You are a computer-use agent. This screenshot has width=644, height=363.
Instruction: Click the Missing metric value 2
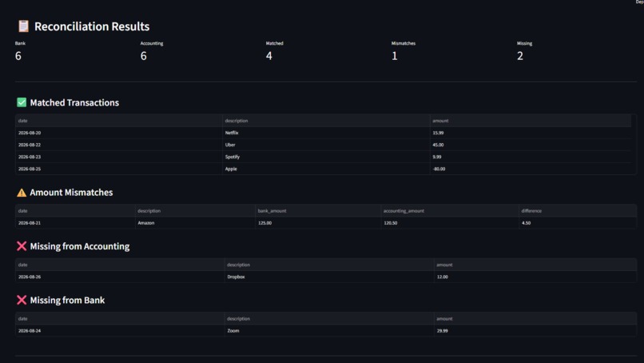tap(520, 56)
